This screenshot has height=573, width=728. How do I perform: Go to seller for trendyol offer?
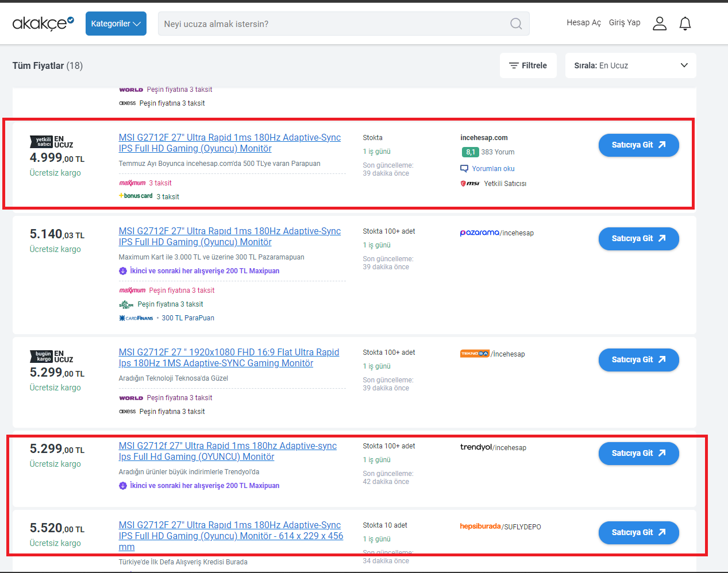coord(638,453)
